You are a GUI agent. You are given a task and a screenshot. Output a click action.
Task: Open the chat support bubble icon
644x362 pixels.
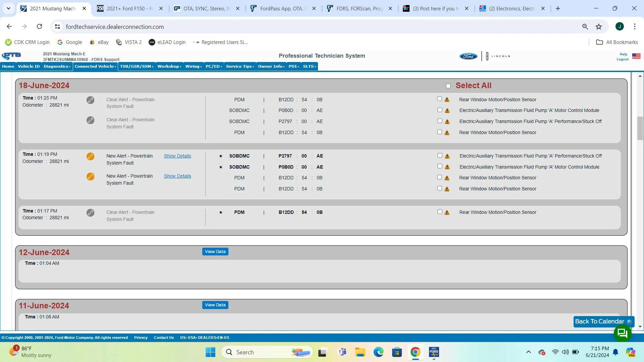623,333
